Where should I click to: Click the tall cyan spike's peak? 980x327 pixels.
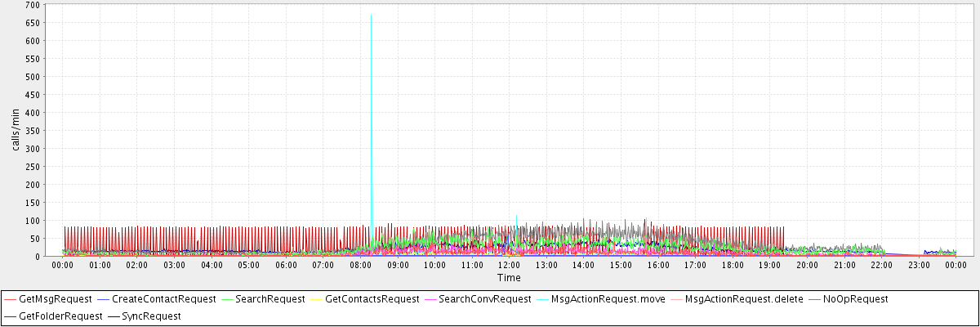371,15
